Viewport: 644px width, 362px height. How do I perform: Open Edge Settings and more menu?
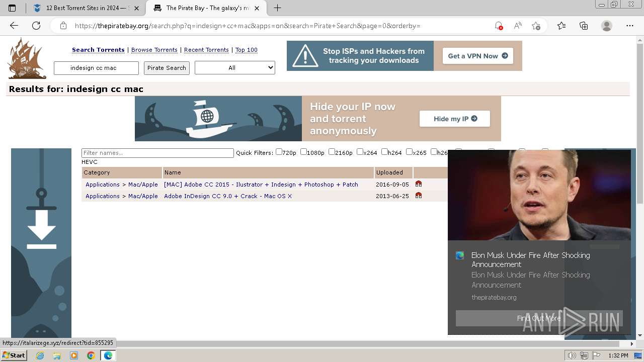point(630,26)
